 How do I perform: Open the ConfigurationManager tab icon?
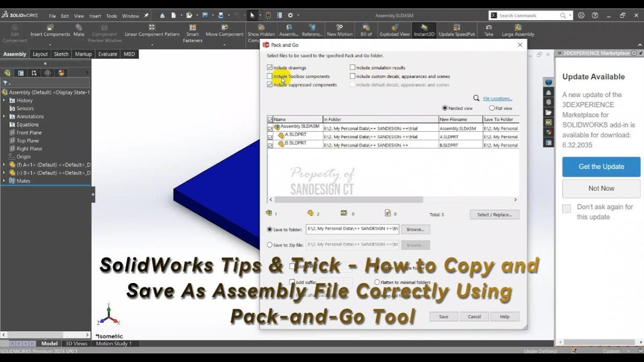[x=34, y=73]
